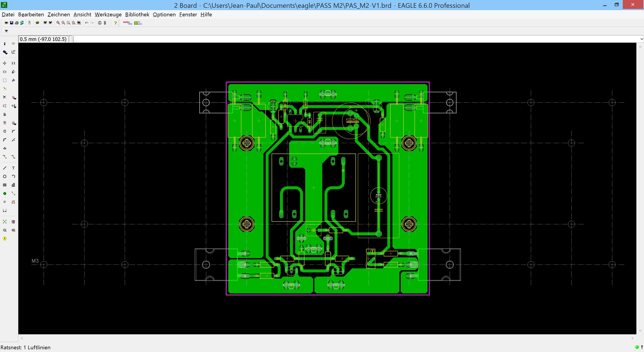Select the green Via tool
This screenshot has height=352, width=644.
(x=4, y=193)
